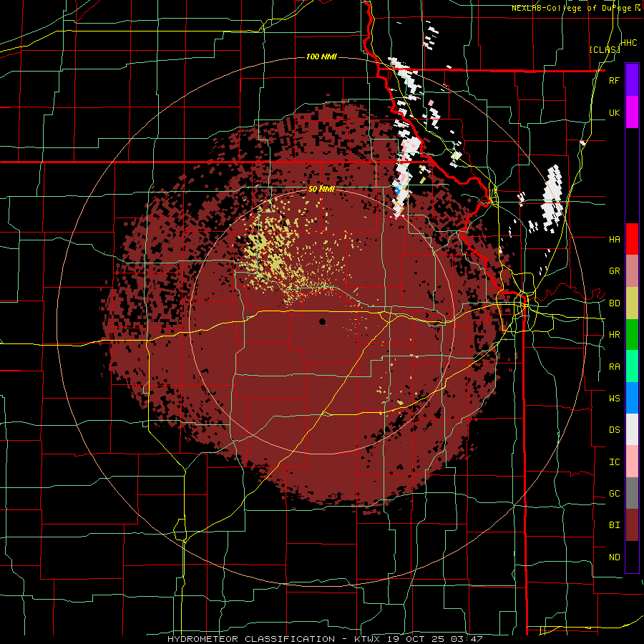Click the HHC product label
Image resolution: width=644 pixels, height=644 pixels.
pyautogui.click(x=628, y=43)
